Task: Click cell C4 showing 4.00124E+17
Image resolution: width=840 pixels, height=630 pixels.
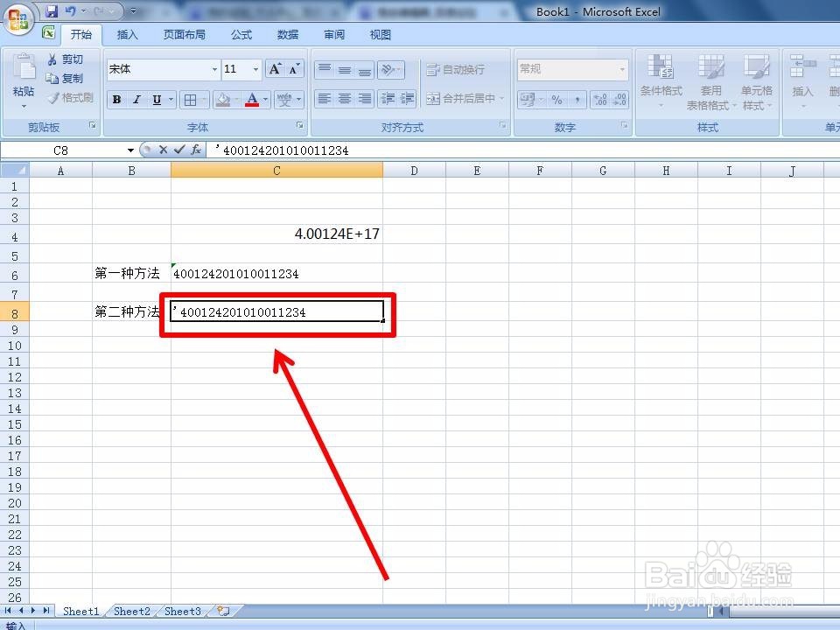Action: tap(277, 234)
